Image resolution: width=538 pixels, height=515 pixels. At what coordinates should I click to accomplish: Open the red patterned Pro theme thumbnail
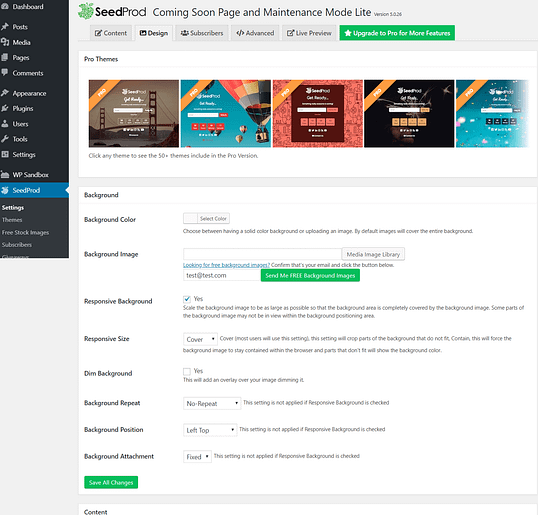tap(317, 114)
